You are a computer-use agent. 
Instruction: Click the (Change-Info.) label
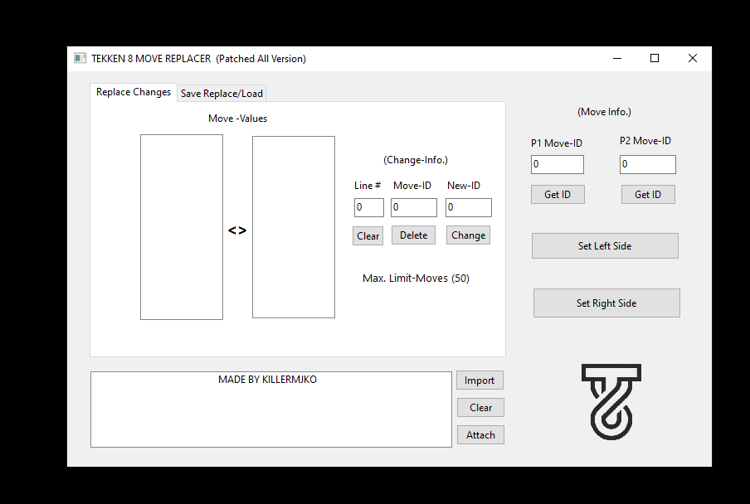tap(415, 160)
